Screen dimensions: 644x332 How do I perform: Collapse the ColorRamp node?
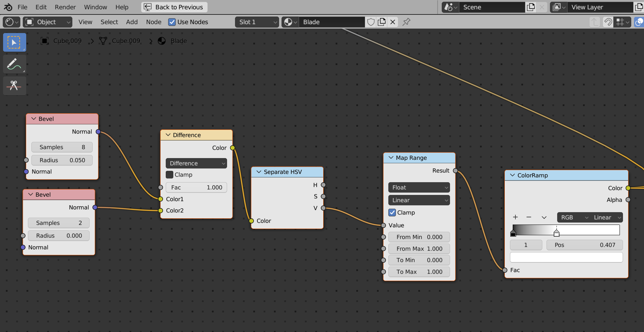[x=513, y=175]
